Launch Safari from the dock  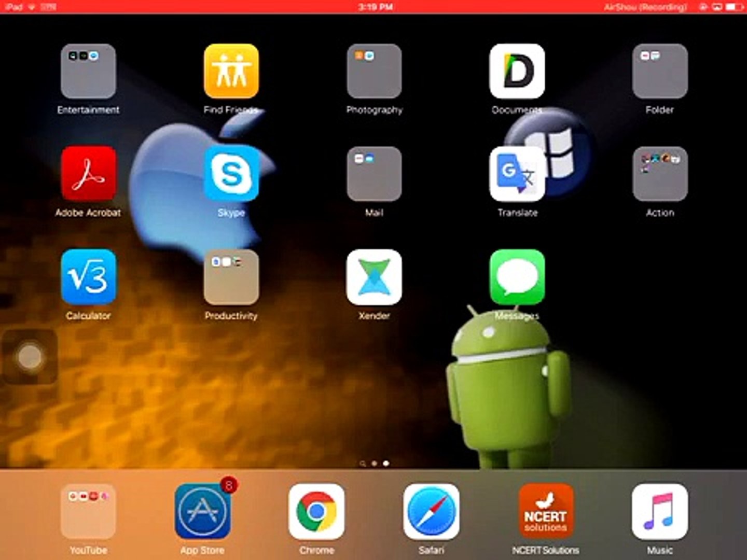(431, 512)
